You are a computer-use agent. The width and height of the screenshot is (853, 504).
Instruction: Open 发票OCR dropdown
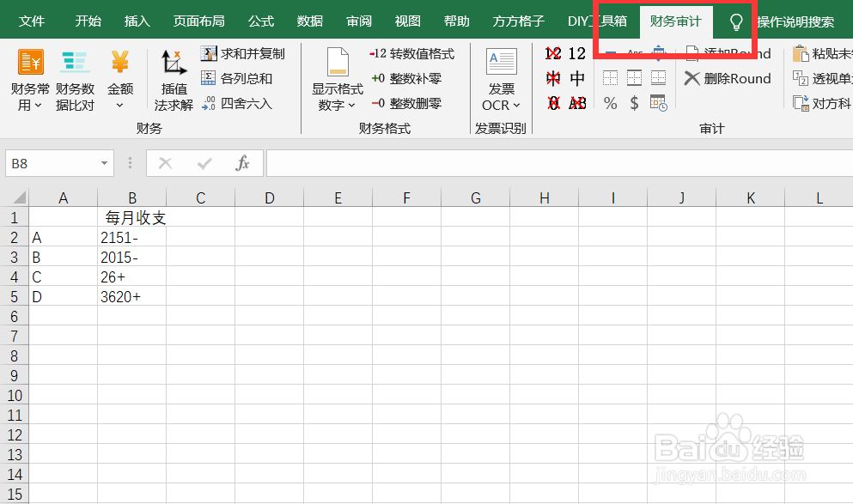[501, 80]
